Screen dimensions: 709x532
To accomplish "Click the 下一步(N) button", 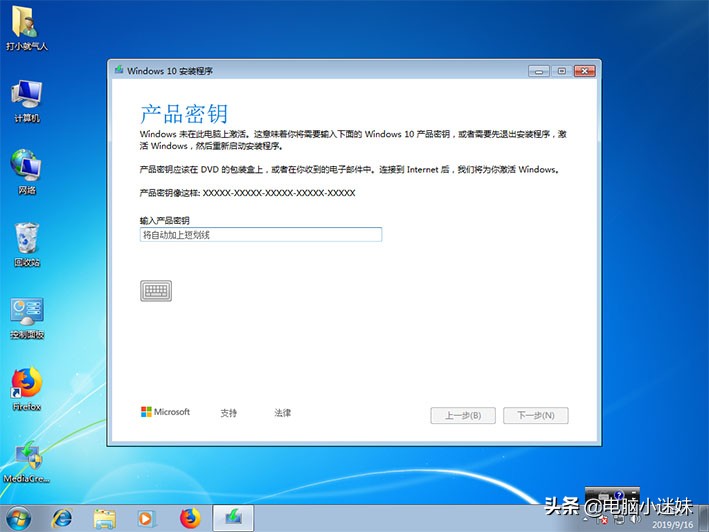I will tap(536, 415).
